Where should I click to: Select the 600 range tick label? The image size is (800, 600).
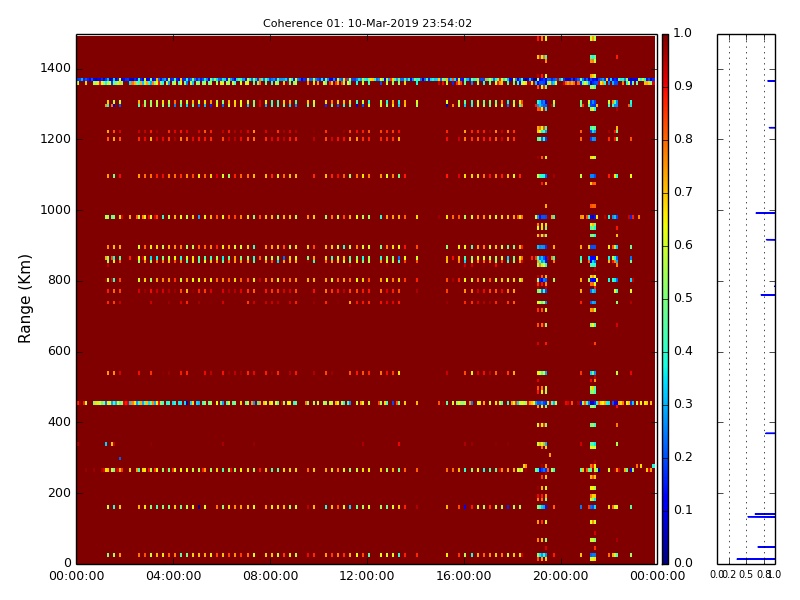point(59,351)
